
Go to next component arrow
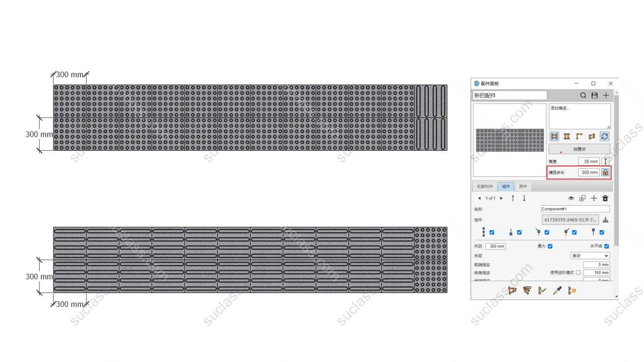tap(501, 198)
